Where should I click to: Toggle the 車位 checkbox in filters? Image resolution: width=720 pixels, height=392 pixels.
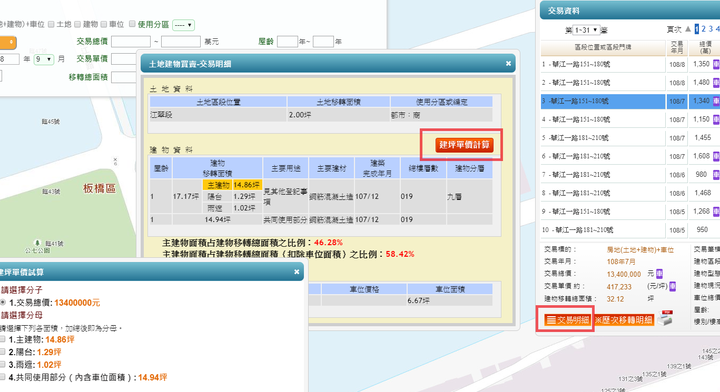[x=104, y=24]
